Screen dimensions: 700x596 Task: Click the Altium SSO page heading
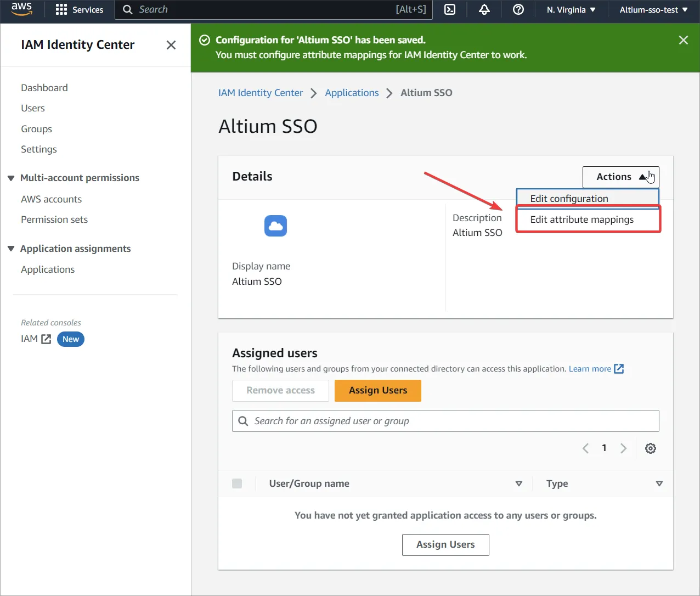click(x=268, y=126)
